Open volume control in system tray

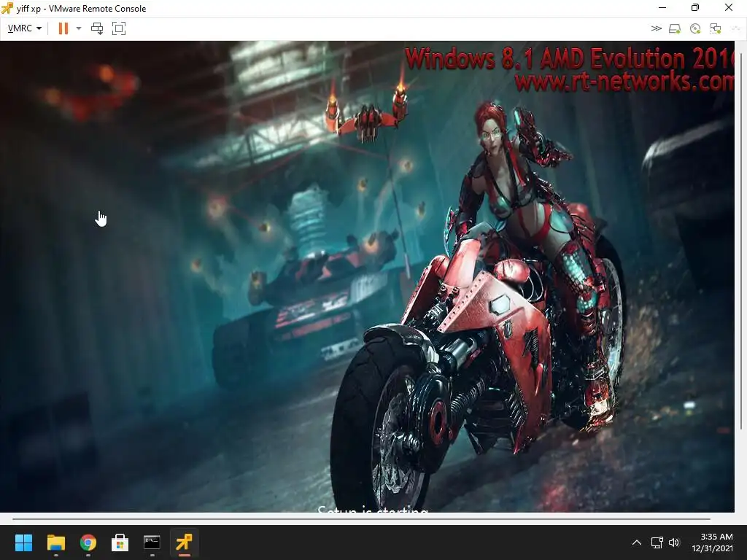click(673, 542)
